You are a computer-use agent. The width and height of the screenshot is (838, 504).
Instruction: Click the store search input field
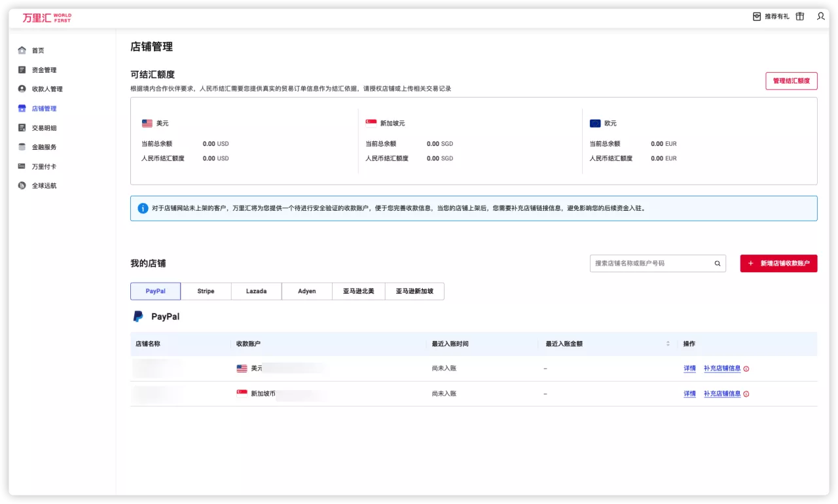click(x=655, y=263)
